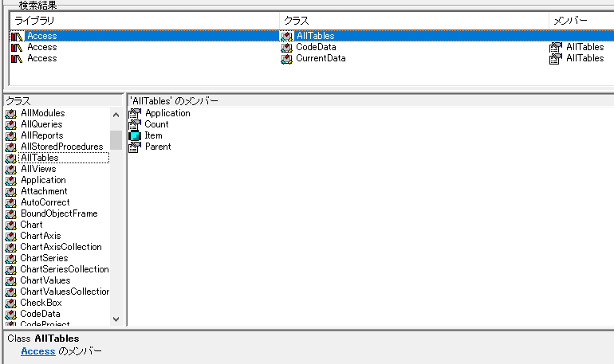
Task: Click the class icon beside AllStoredProcedures
Action: click(x=11, y=147)
